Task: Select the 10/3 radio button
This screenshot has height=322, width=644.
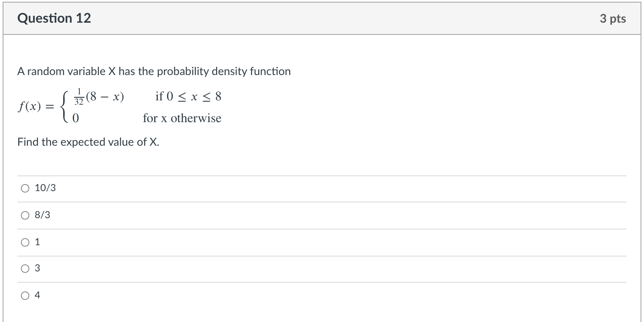Action: click(25, 188)
